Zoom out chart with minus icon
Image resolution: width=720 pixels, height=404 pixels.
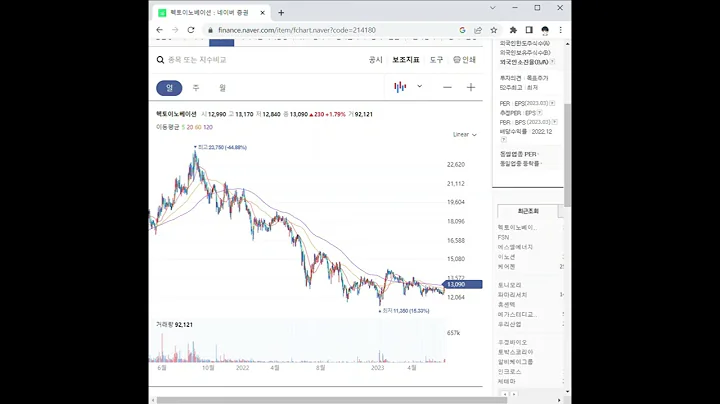coord(447,87)
